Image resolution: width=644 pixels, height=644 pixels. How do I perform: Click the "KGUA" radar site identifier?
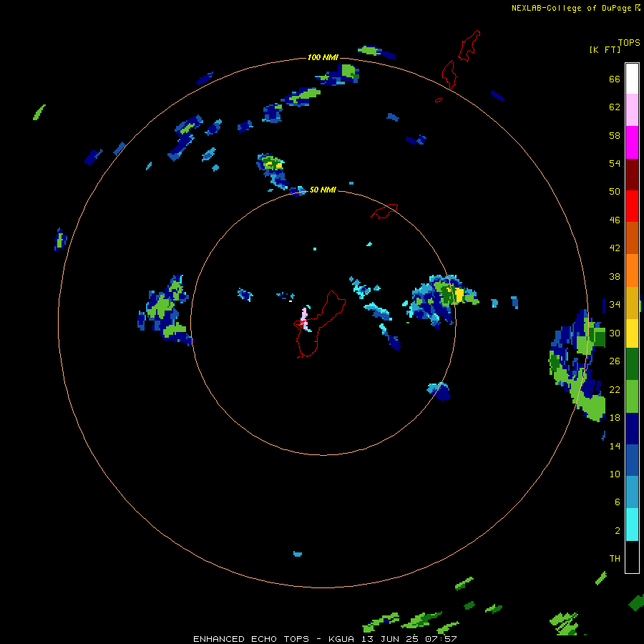click(343, 639)
